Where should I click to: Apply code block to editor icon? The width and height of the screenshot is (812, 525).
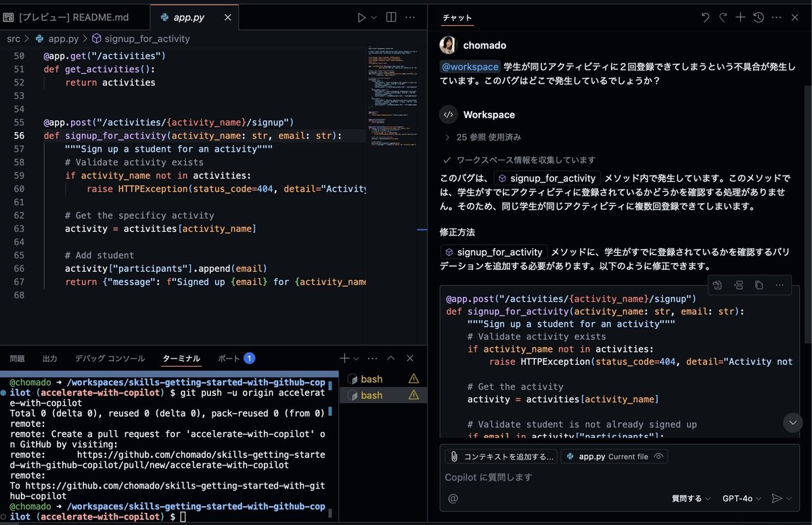(718, 286)
